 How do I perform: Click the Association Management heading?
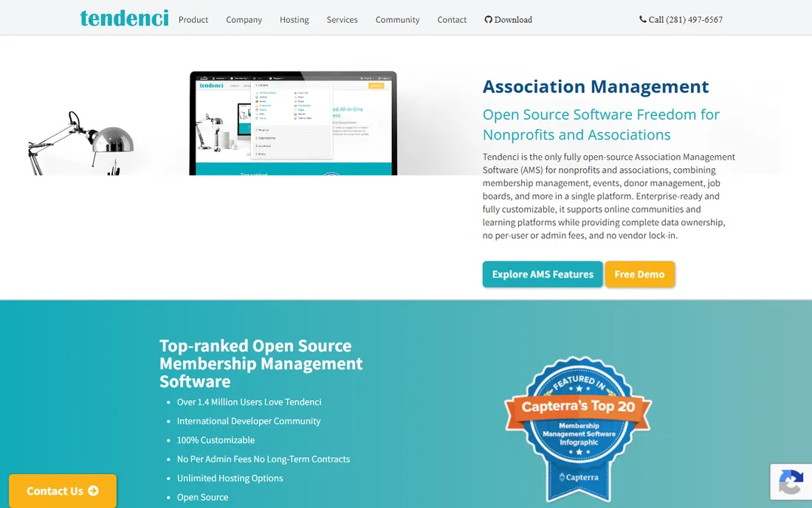[596, 86]
